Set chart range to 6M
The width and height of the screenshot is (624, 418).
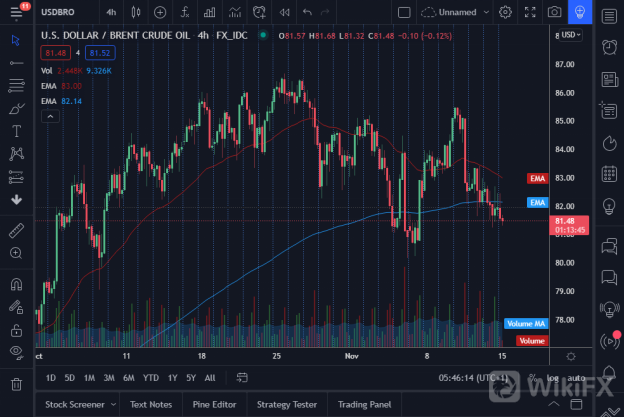(129, 378)
